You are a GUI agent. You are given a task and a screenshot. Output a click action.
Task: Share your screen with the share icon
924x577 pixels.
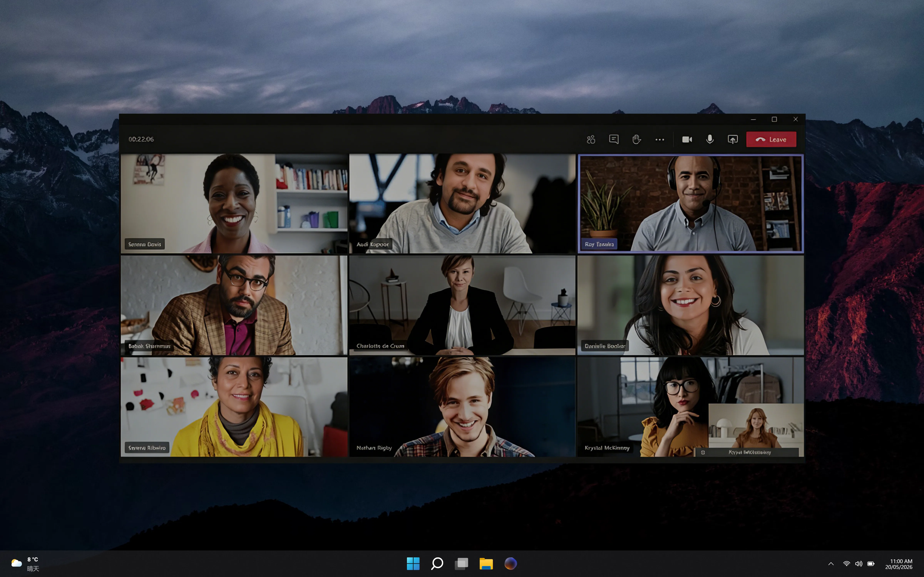pyautogui.click(x=733, y=139)
